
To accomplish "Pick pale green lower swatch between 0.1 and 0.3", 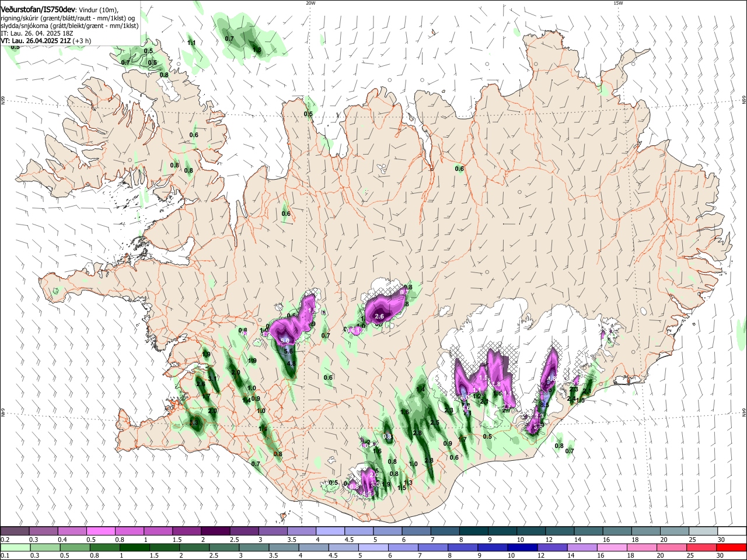I will pos(15,547).
